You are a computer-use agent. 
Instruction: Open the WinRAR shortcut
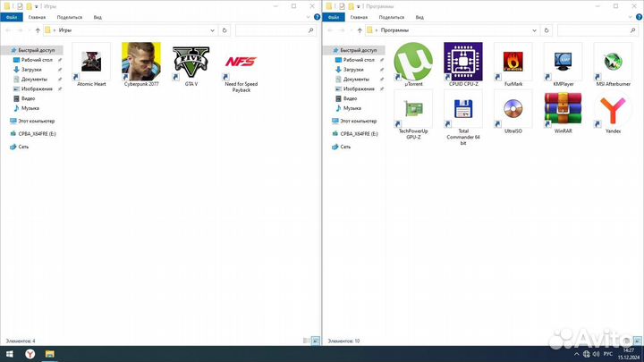(563, 112)
